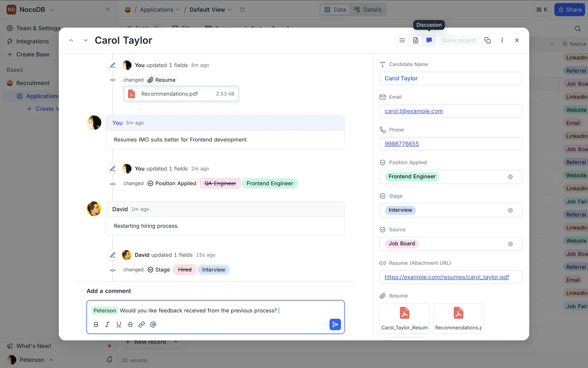Viewport: 588px width, 368px height.
Task: Switch to the Details tab
Action: (x=368, y=10)
